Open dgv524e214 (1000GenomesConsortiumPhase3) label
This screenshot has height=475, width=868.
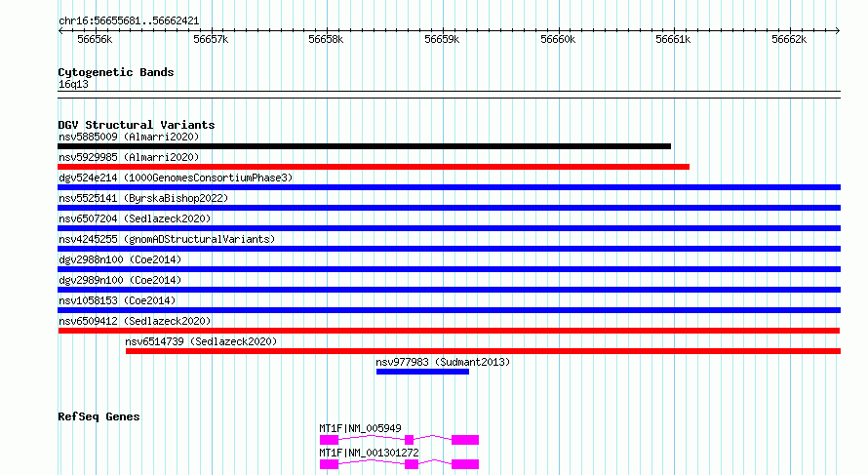(176, 178)
